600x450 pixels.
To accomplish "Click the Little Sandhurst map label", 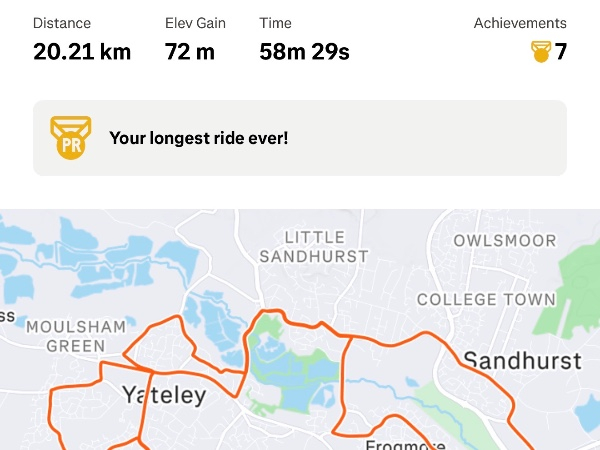I will point(313,246).
